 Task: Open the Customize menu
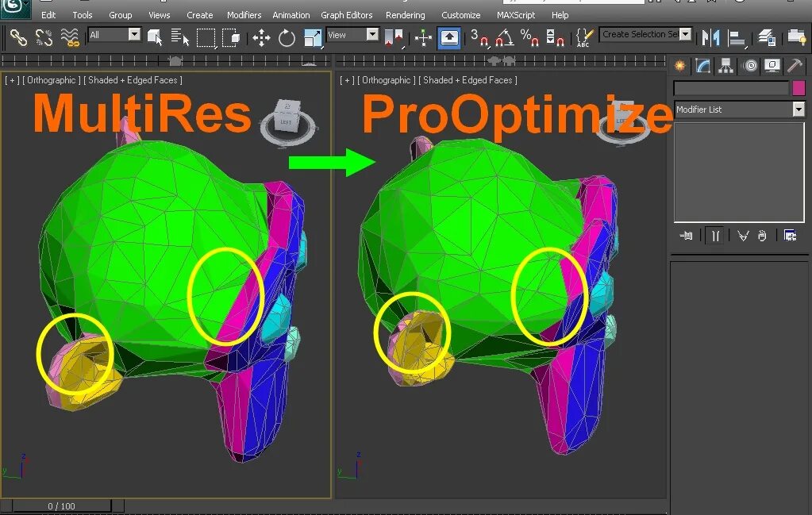click(460, 15)
